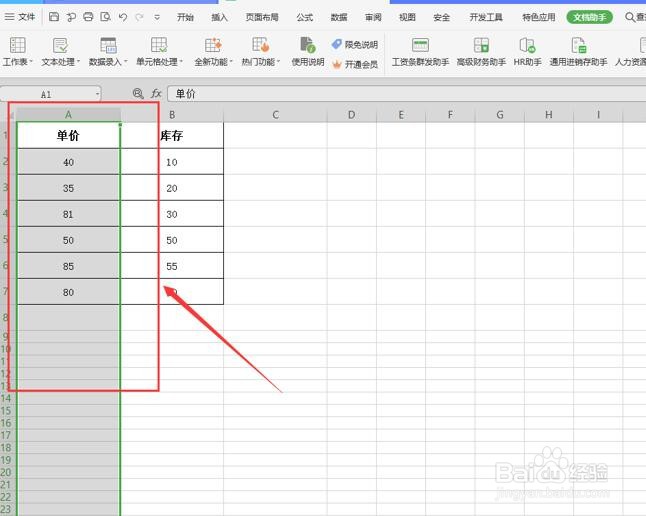Click the zoom magnifier icon beside formula bar

pos(138,94)
